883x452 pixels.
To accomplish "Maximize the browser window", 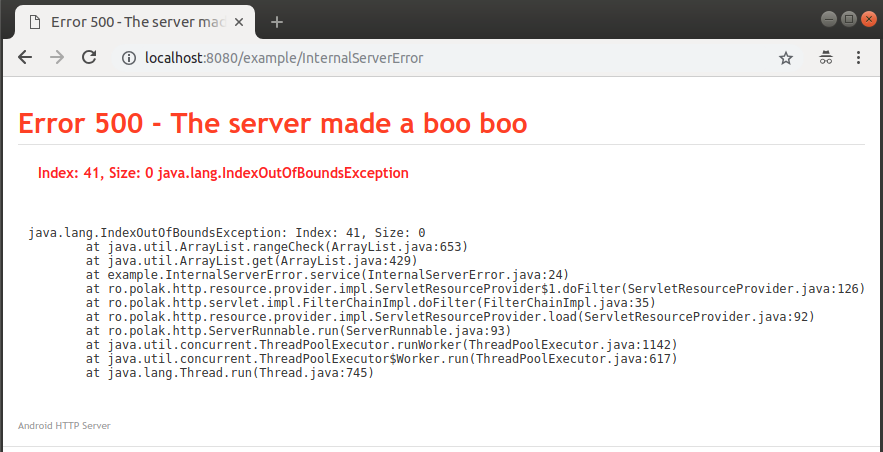I will (x=848, y=19).
